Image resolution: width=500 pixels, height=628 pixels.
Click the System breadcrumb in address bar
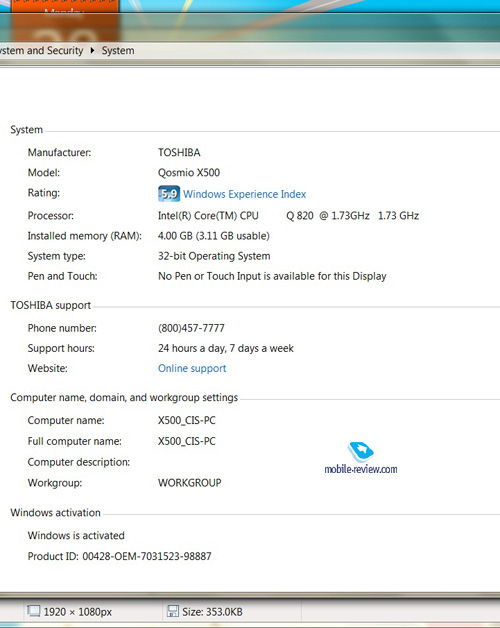click(x=118, y=50)
